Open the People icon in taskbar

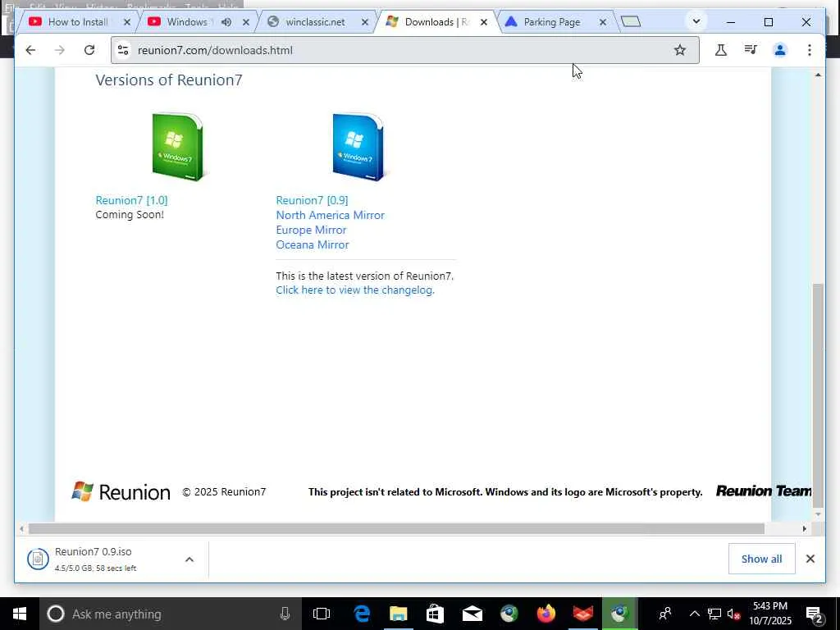tap(665, 614)
